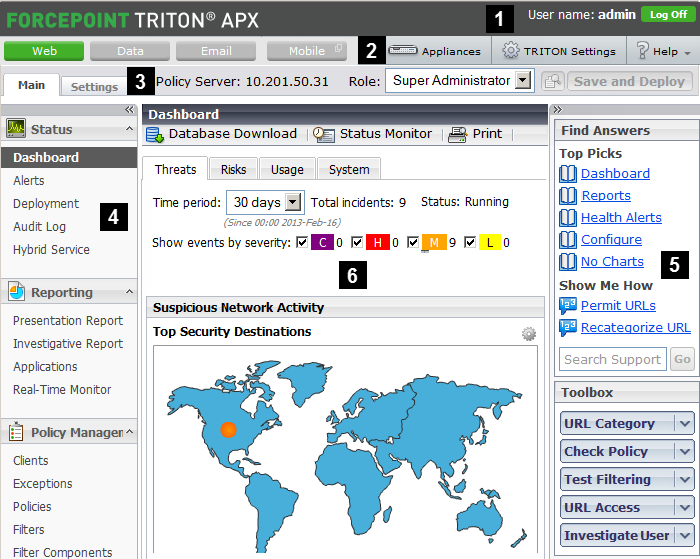Image resolution: width=700 pixels, height=559 pixels.
Task: Click the Reporting section pie chart icon
Action: [16, 292]
